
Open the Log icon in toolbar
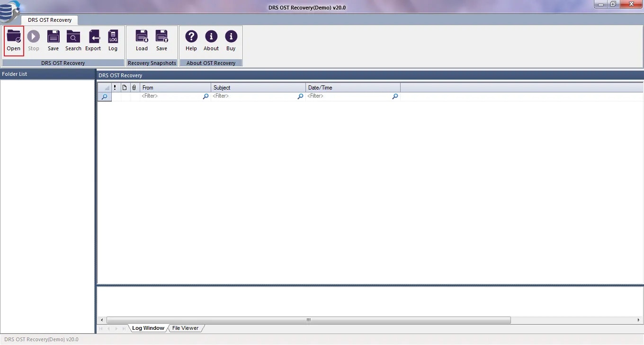pos(113,41)
